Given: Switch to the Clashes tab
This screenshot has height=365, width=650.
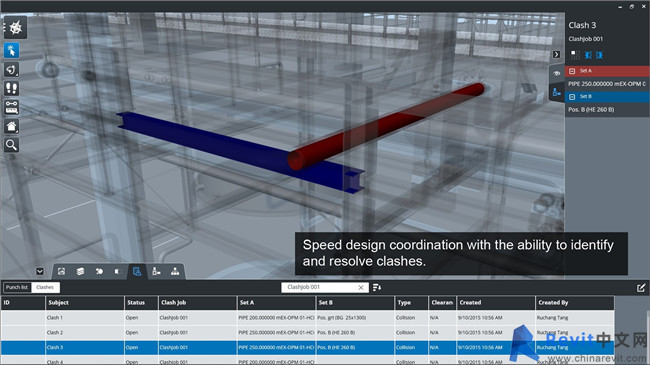Looking at the screenshot, I should coord(45,287).
